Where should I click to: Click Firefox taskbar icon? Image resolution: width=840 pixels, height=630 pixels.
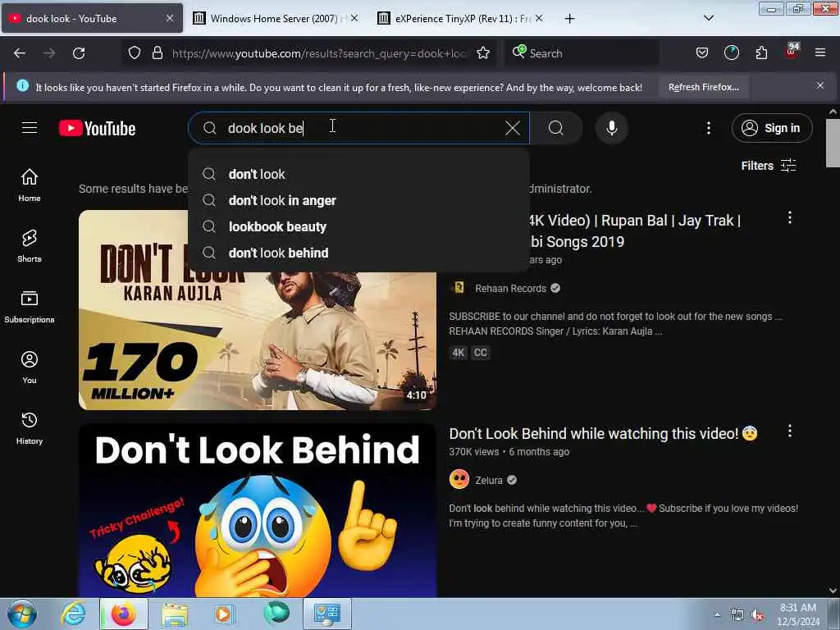pyautogui.click(x=123, y=614)
